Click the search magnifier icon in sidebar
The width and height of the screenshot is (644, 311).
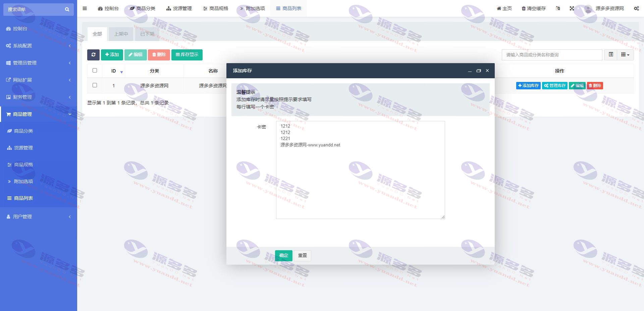coord(67,9)
